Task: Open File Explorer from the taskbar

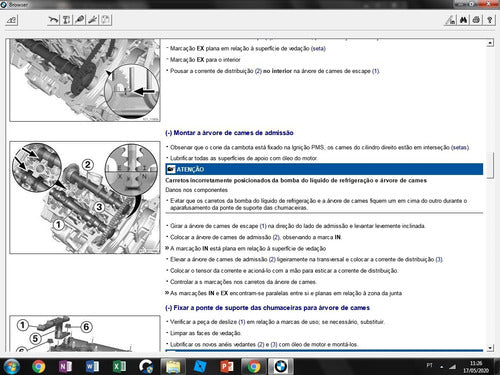Action: 173,366
